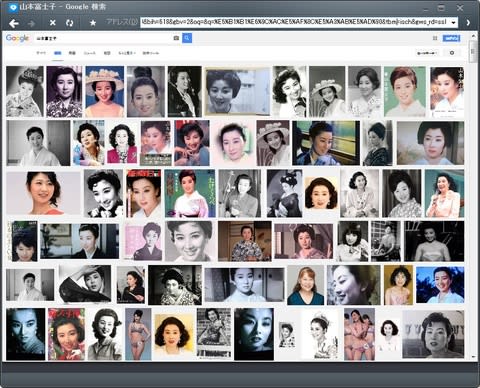Open thumbnail of woman against blue sky
480x388 pixels.
tap(440, 285)
